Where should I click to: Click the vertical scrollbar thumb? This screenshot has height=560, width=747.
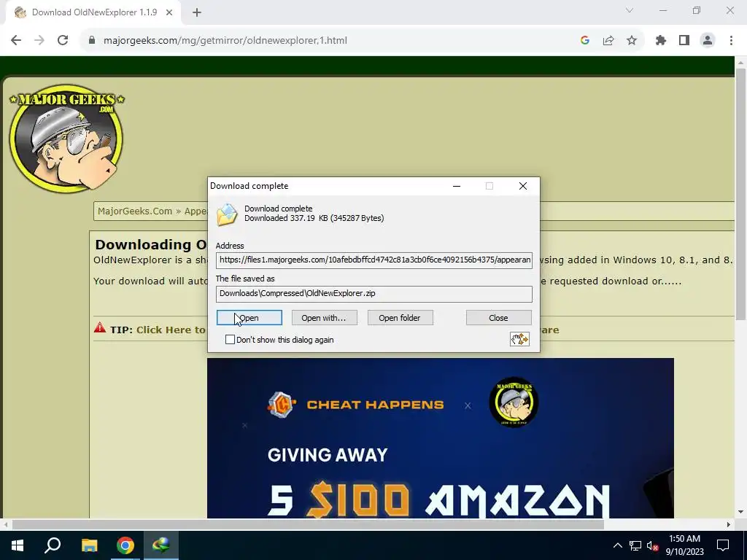pyautogui.click(x=740, y=194)
